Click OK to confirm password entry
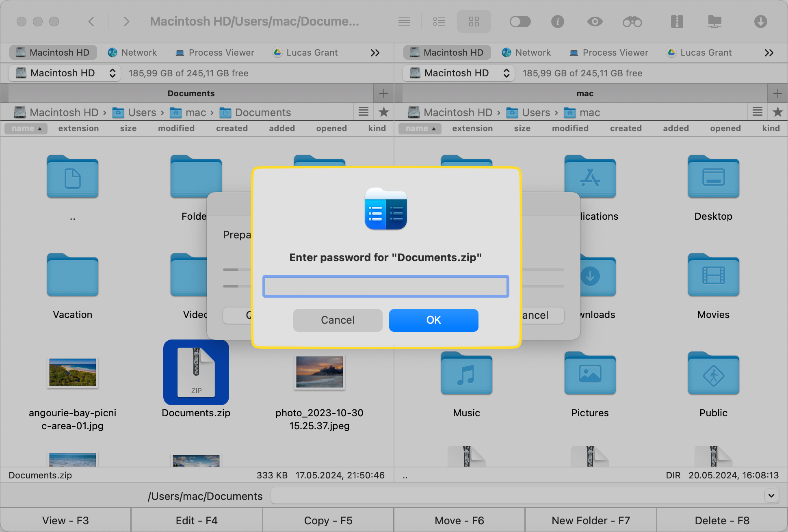788x532 pixels. (x=433, y=320)
